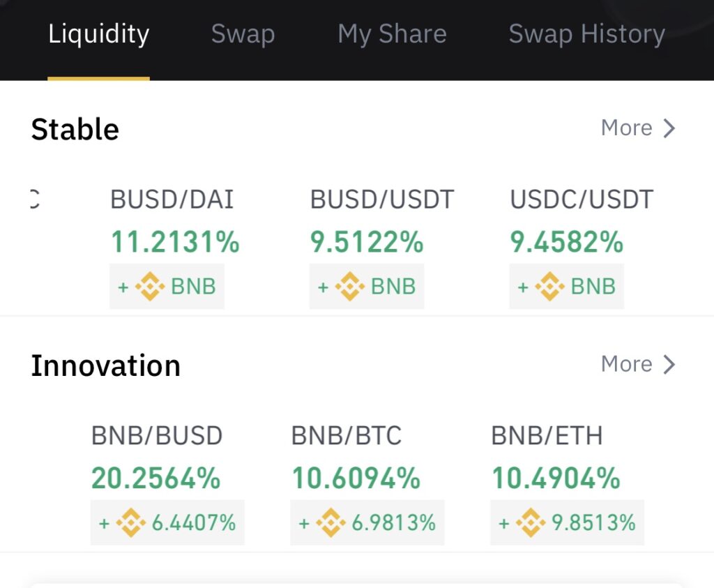Click the BNB icon under BUSD/USDT
This screenshot has height=588, width=714.
pos(350,287)
